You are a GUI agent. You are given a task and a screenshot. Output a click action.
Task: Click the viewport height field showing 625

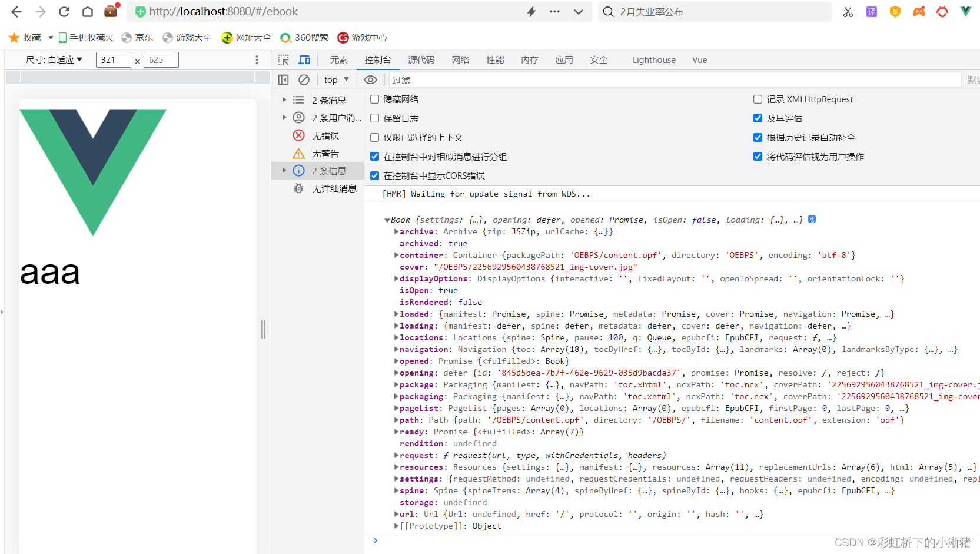click(x=161, y=59)
